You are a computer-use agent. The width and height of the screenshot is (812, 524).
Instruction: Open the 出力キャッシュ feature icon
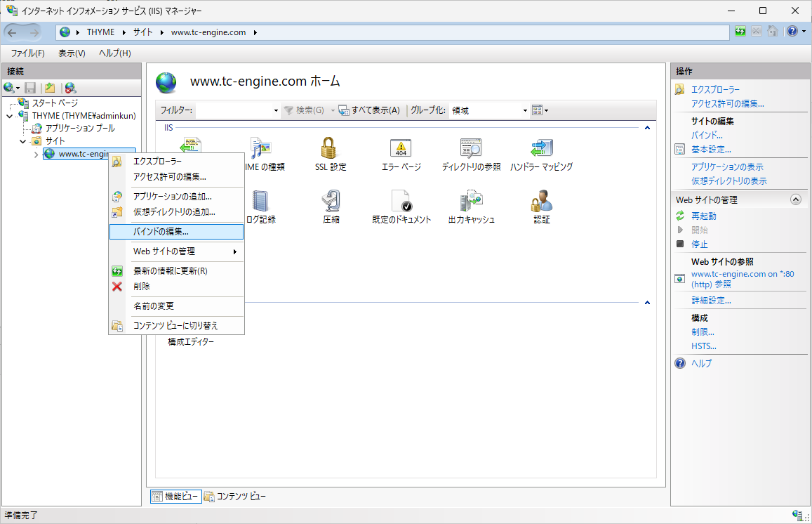click(x=471, y=207)
